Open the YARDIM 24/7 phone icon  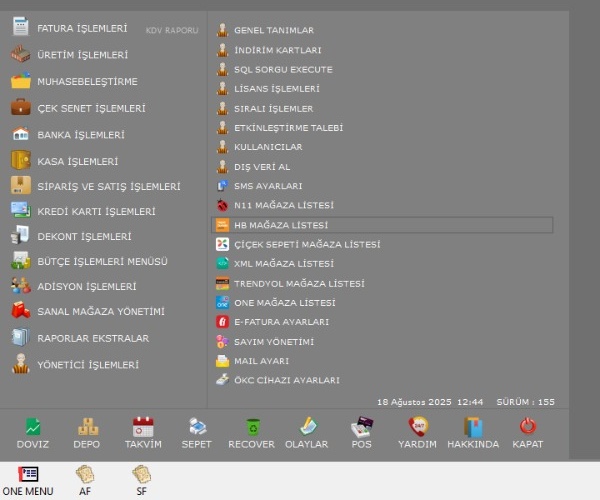point(418,427)
